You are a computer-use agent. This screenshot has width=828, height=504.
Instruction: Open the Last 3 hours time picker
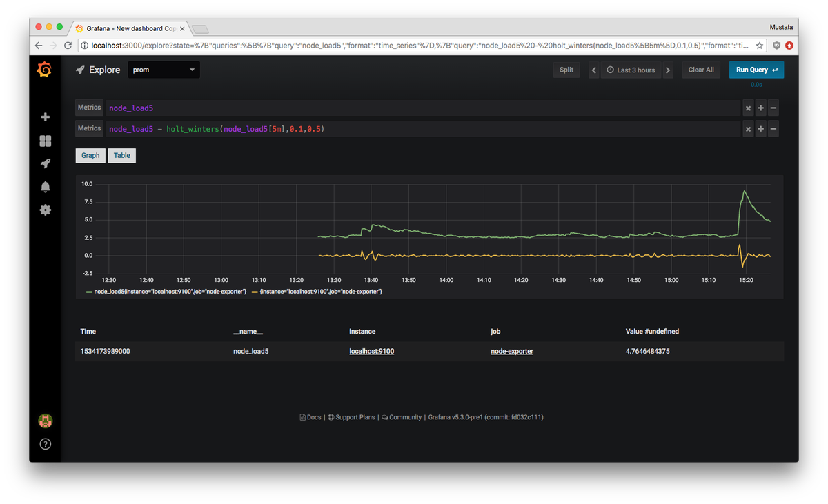pos(631,70)
